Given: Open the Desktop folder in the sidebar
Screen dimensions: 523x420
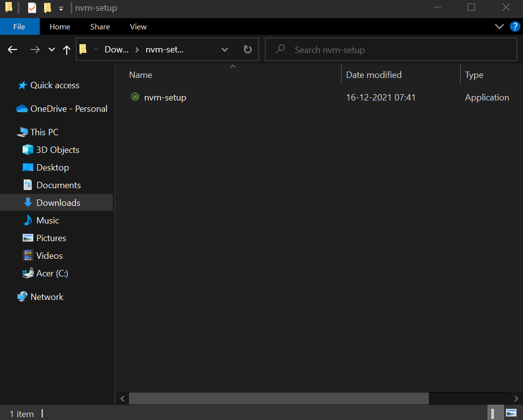Looking at the screenshot, I should pyautogui.click(x=52, y=167).
